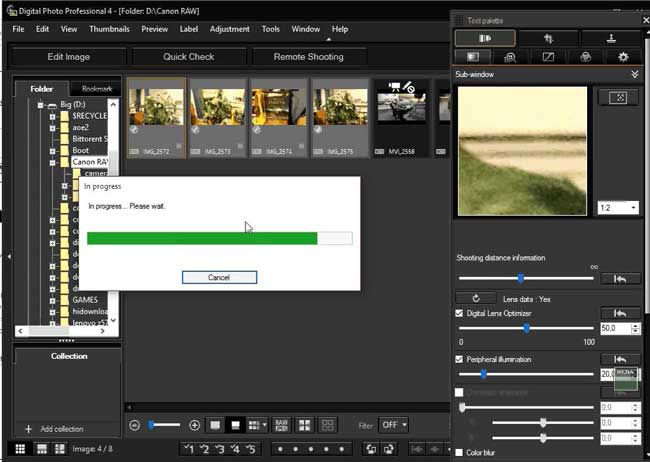The image size is (650, 462).
Task: Click the Edit Image button
Action: point(68,57)
